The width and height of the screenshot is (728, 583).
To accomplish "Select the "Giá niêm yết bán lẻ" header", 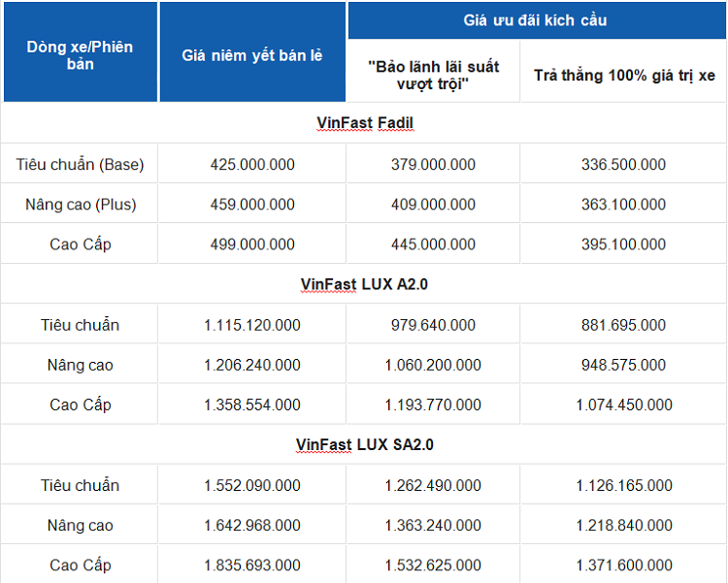I will coord(252,55).
